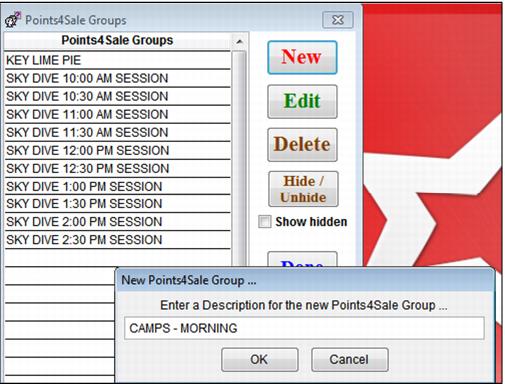Enable the Show hidden checkbox

[x=265, y=222]
